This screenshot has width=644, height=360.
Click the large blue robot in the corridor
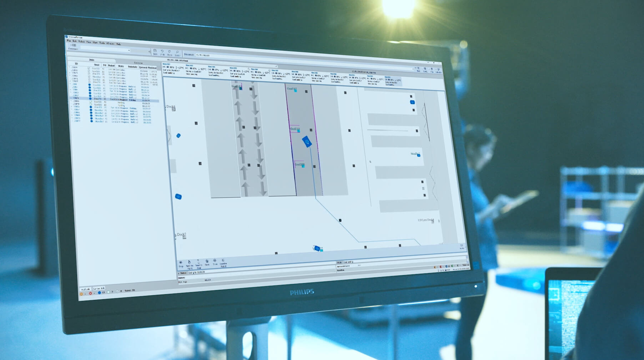coord(307,141)
